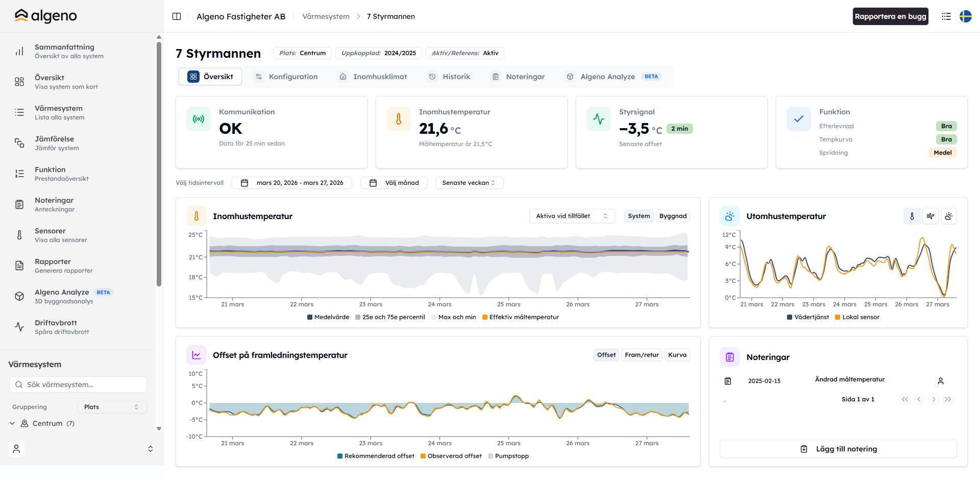Open the list menu icon beside the flag
The width and height of the screenshot is (980, 479).
pyautogui.click(x=946, y=16)
